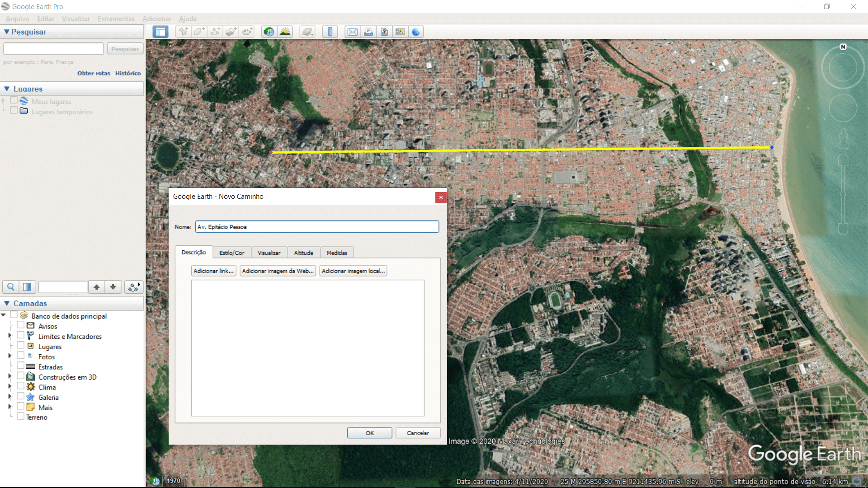Click the email view icon
This screenshot has height=488, width=868.
pyautogui.click(x=353, y=32)
